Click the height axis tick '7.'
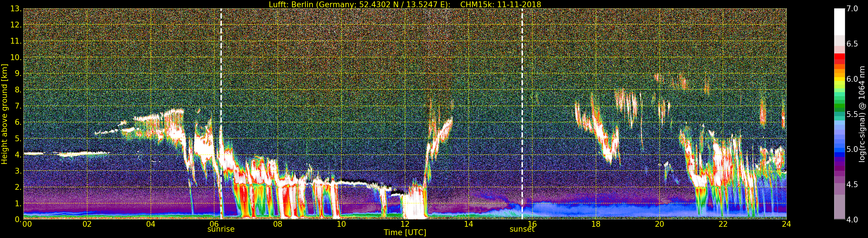 point(18,106)
